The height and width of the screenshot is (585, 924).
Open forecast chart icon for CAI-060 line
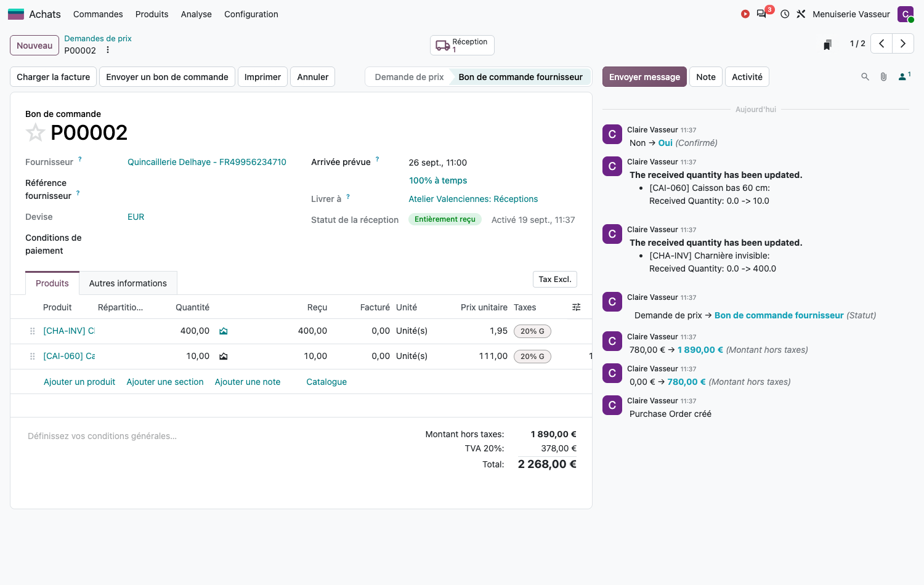point(224,357)
